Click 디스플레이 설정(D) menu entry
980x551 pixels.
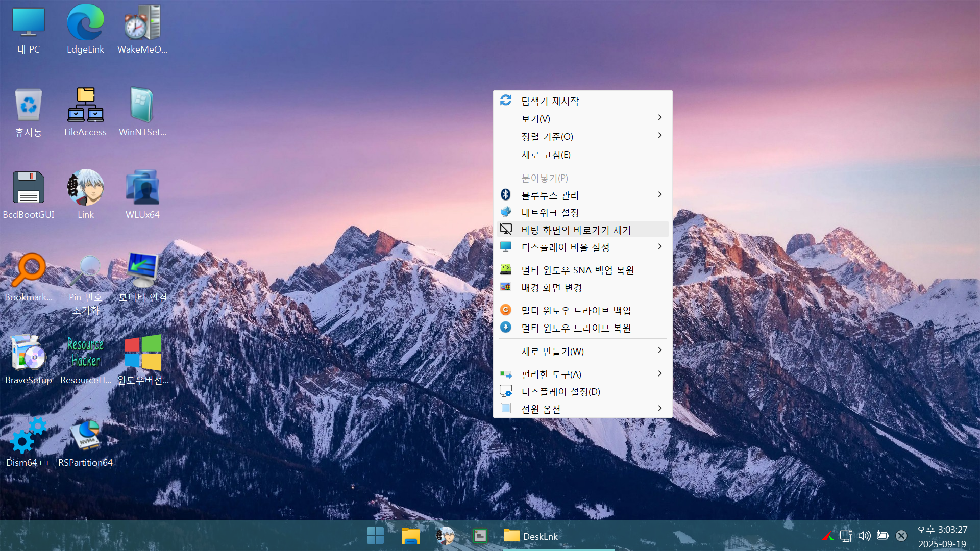560,392
